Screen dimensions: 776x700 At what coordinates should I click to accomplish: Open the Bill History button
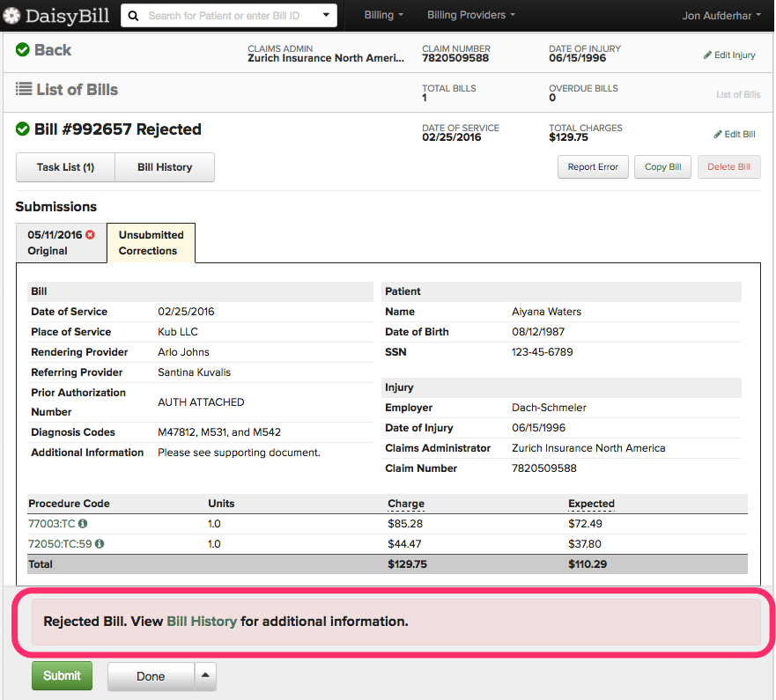(x=165, y=167)
